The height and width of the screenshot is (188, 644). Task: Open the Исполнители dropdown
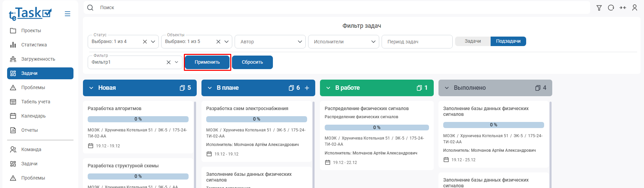pos(343,42)
